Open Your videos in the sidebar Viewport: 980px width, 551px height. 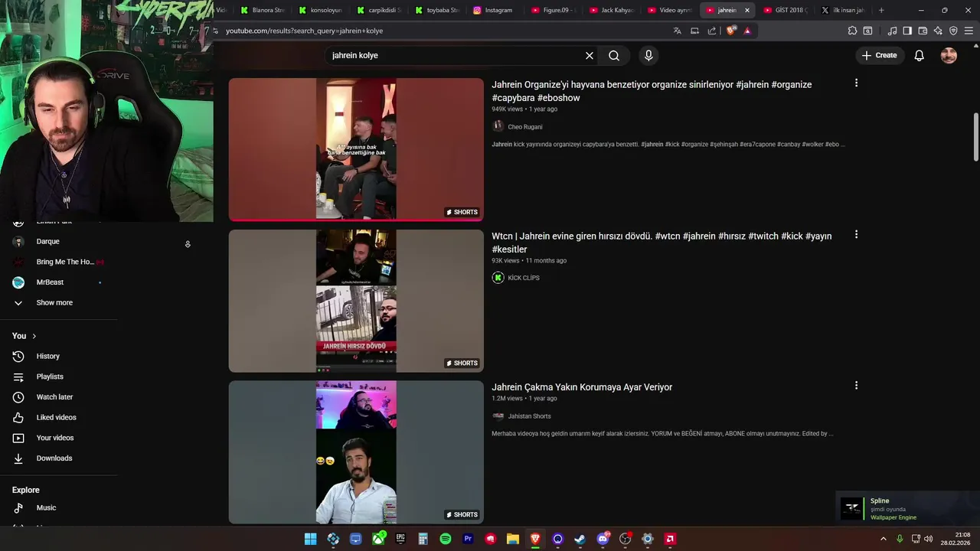[x=58, y=438]
